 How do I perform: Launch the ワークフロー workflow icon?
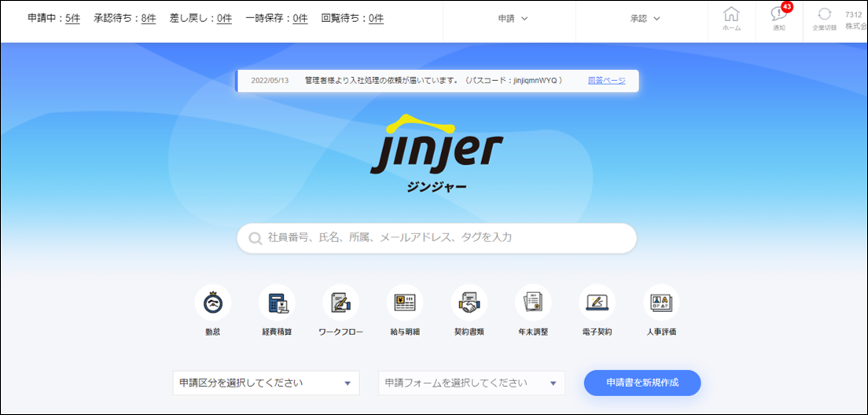340,303
